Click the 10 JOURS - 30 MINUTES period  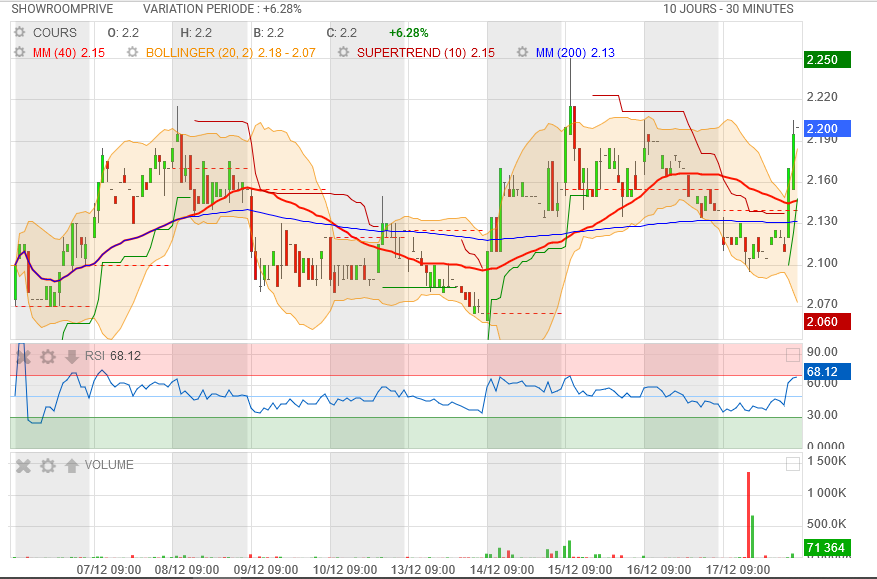728,9
